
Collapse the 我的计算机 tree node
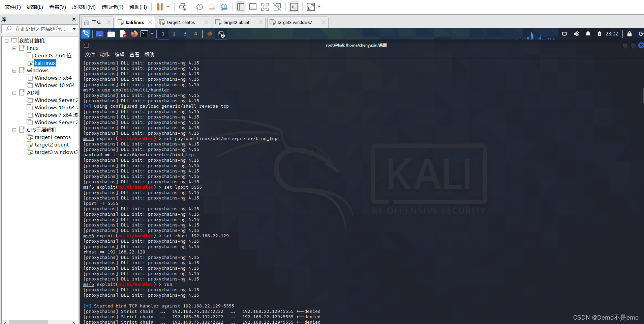6,41
